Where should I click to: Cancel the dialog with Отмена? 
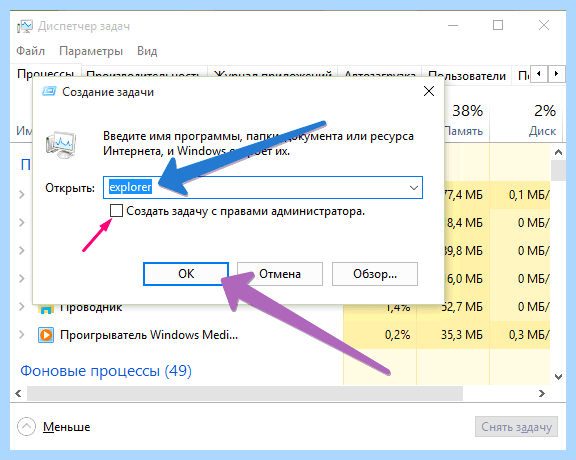point(280,274)
